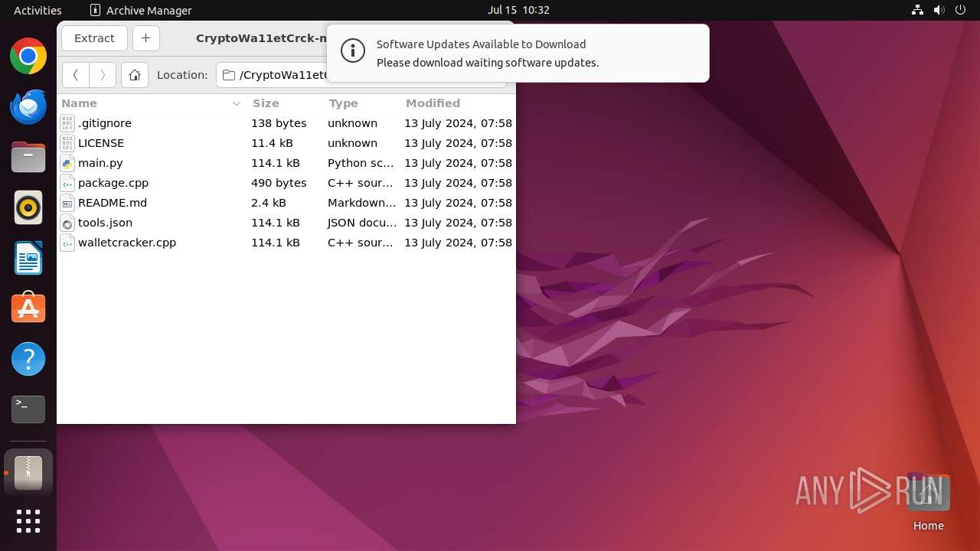Click the .gitignore file icon
This screenshot has height=551, width=980.
pyautogui.click(x=67, y=123)
